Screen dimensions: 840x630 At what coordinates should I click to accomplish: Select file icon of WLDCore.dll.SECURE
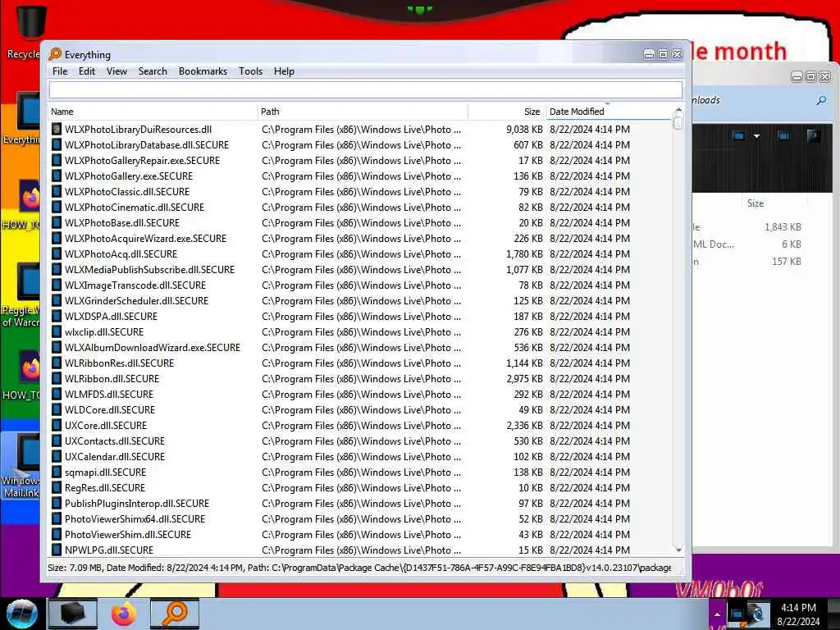pyautogui.click(x=57, y=409)
